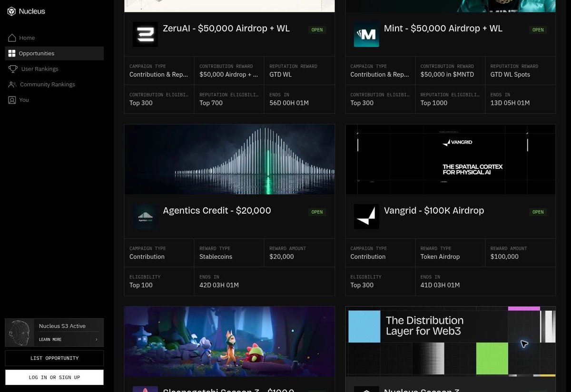Click the Agentics Credit waveform banner image
Screen dimensions: 571x392
(x=229, y=159)
